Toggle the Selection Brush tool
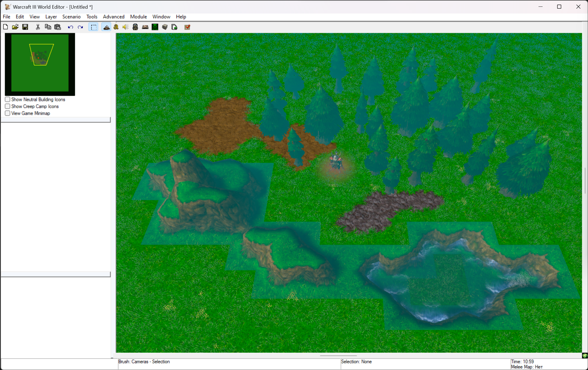Viewport: 588px width, 370px height. pos(94,27)
